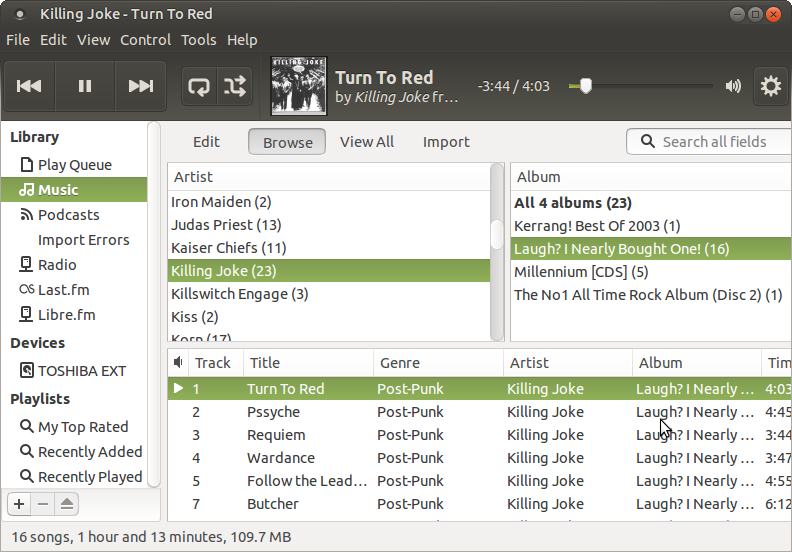Select All 4 albums (23)
The image size is (792, 552).
pyautogui.click(x=651, y=203)
